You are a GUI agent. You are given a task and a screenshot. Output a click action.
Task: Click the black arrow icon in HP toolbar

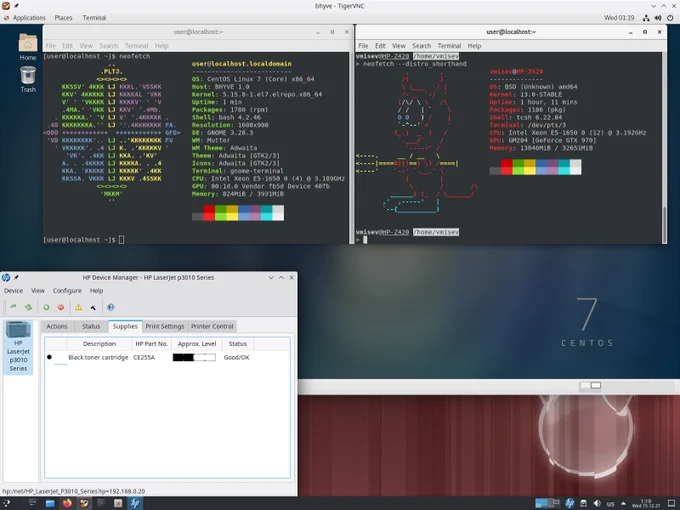coord(93,307)
